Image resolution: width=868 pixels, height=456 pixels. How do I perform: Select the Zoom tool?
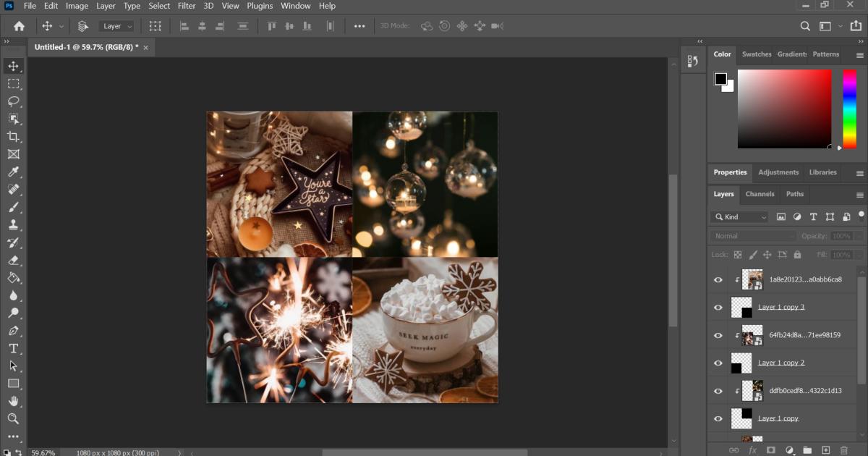[x=13, y=418]
